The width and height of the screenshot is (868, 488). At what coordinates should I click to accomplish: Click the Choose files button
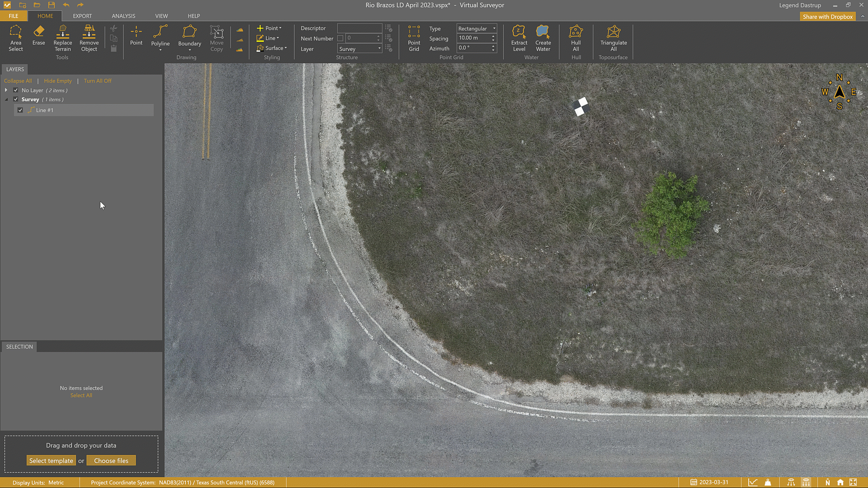(111, 460)
